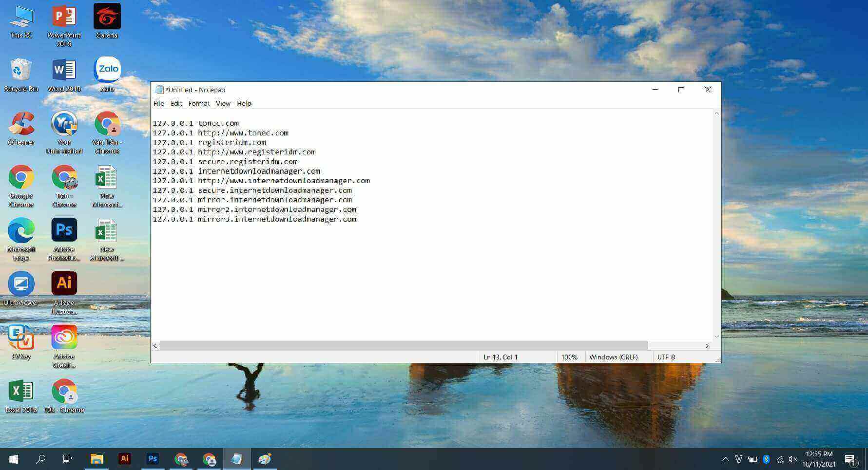868x470 pixels.
Task: Click line 'mirror3.internetdownloadmanager.com'
Action: click(277, 219)
